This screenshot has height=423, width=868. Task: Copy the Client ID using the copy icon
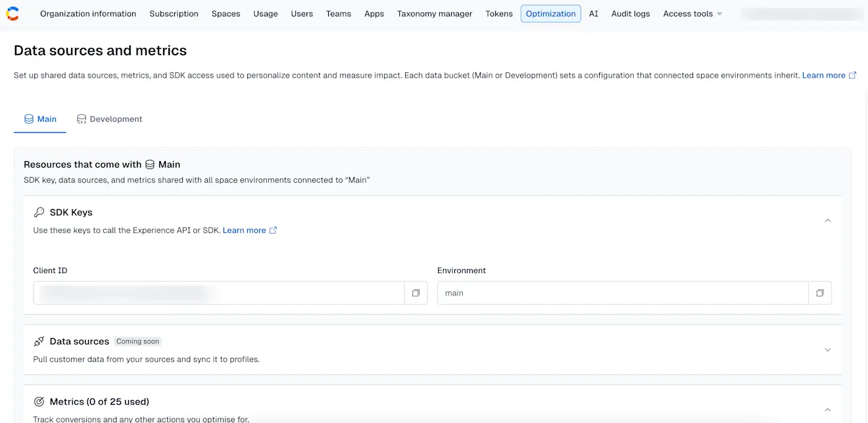pyautogui.click(x=416, y=292)
